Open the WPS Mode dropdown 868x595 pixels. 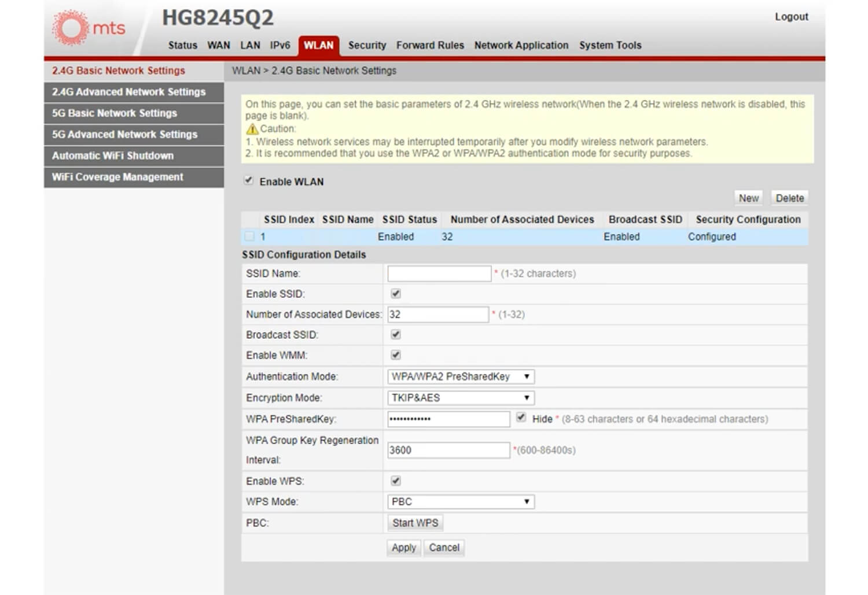(461, 502)
